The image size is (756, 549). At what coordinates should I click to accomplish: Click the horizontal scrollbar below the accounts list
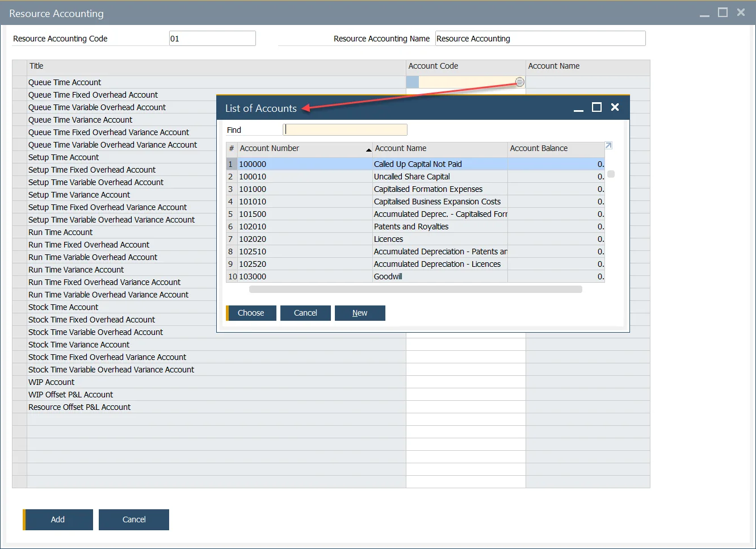(415, 289)
